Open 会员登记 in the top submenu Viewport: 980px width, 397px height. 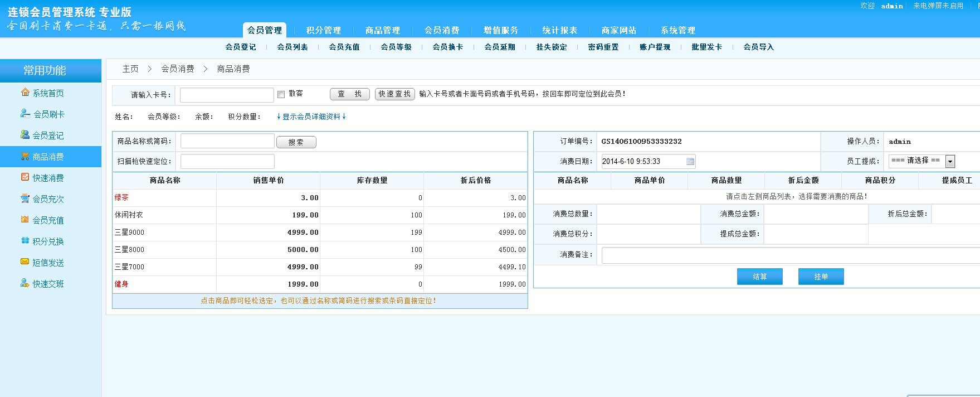241,47
